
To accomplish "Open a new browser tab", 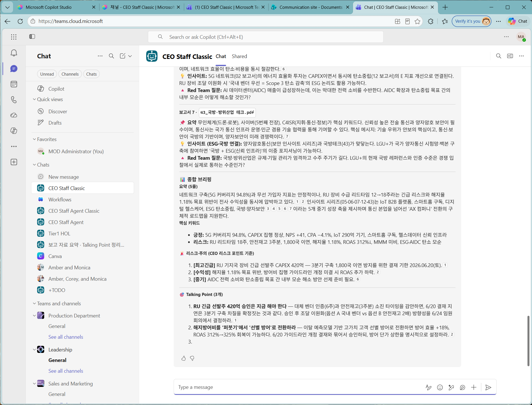I will pos(445,7).
